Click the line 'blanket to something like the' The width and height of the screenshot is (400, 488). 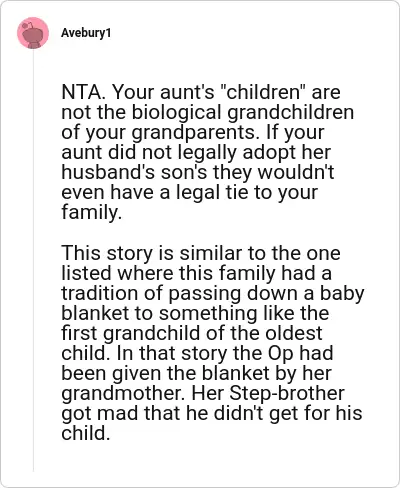pos(195,313)
